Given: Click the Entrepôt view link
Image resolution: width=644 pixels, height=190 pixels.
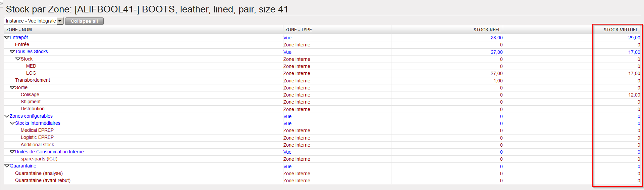Looking at the screenshot, I should [19, 38].
